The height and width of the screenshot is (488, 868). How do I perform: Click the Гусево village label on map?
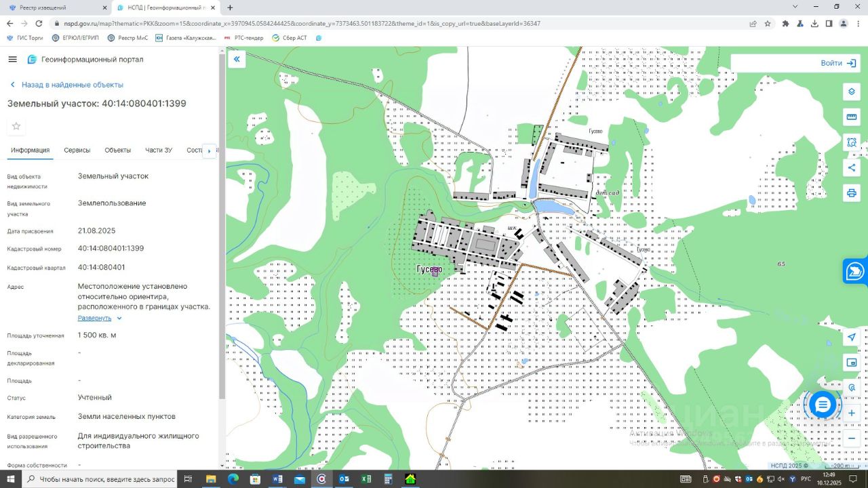(429, 269)
